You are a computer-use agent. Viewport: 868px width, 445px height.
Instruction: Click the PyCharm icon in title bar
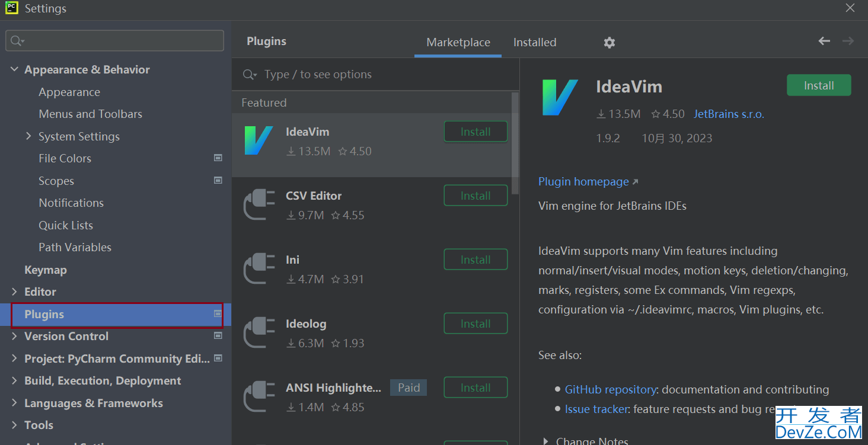pyautogui.click(x=12, y=8)
